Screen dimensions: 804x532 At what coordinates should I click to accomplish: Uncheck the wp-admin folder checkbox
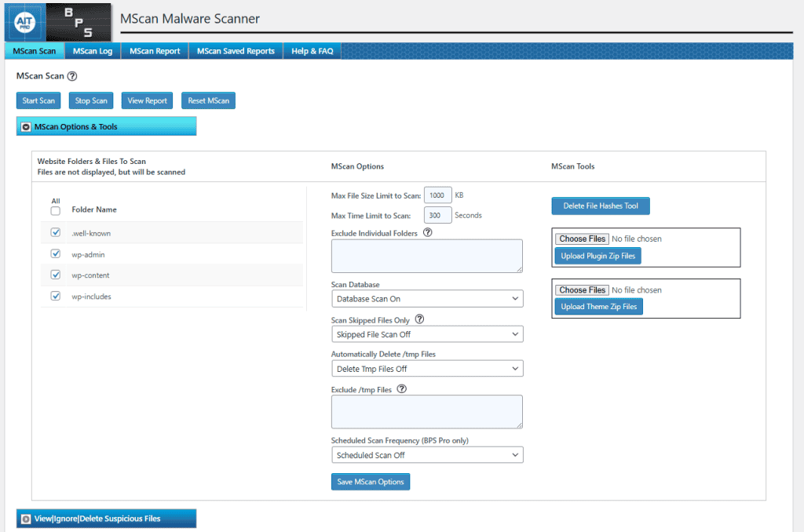(x=56, y=253)
